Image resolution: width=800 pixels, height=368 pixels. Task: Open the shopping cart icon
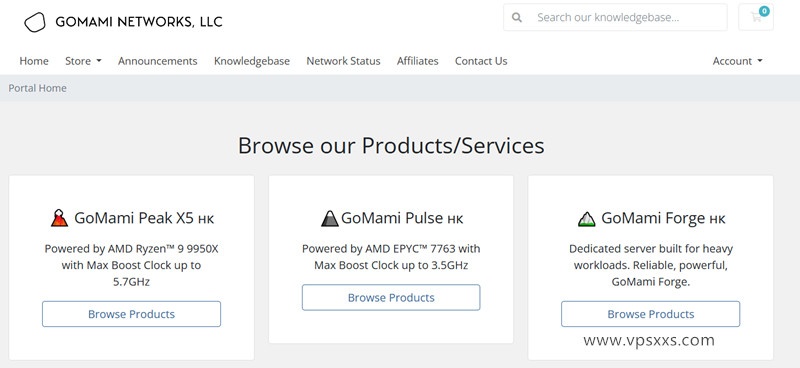(756, 17)
